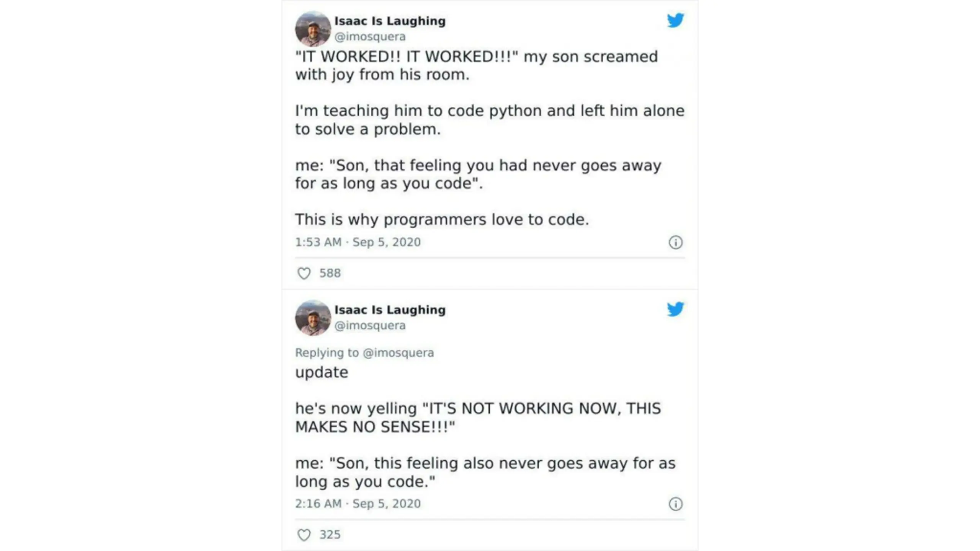The width and height of the screenshot is (980, 551).
Task: Visit the @imosquera handle on the first tweet
Action: click(370, 37)
